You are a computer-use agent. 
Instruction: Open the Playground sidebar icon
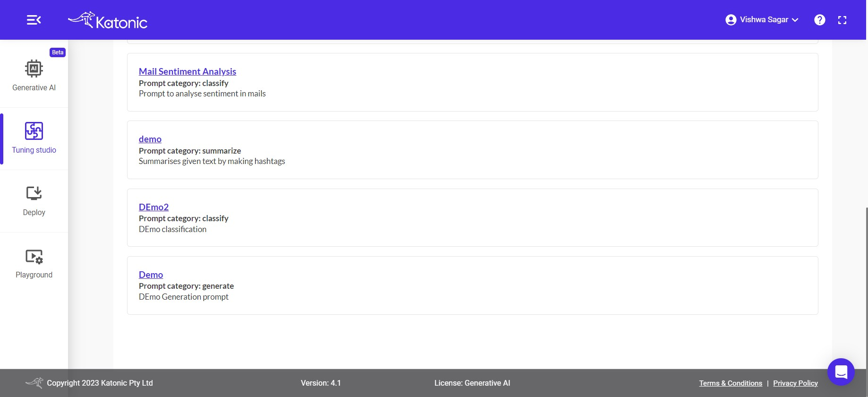[x=34, y=256]
